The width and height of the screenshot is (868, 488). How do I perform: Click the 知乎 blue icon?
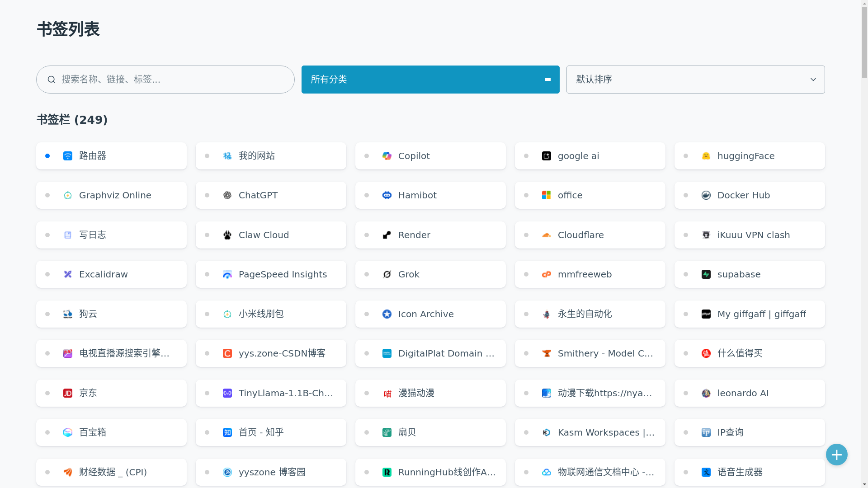click(227, 432)
